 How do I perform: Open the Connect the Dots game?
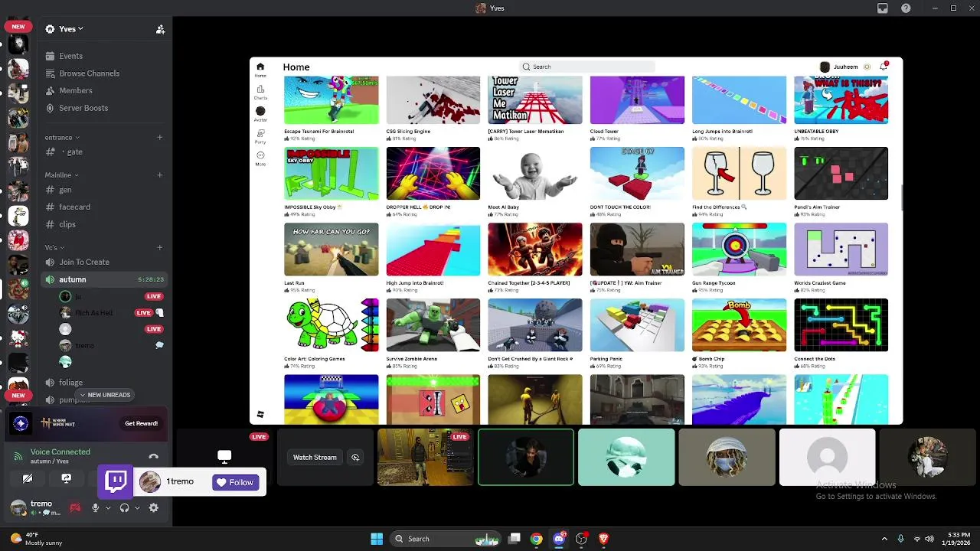[x=841, y=325]
